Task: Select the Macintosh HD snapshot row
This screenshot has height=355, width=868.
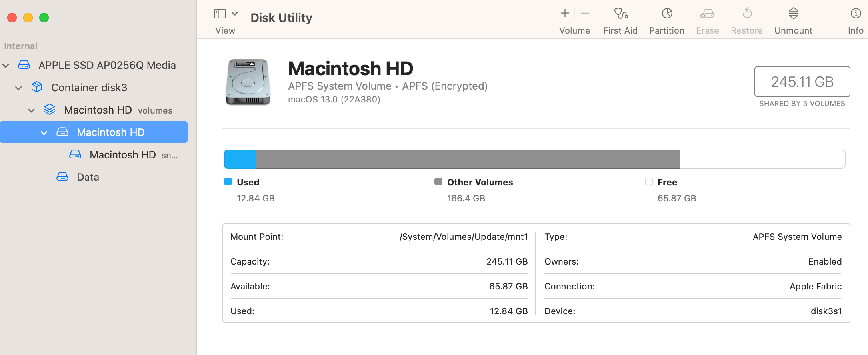Action: [x=94, y=154]
